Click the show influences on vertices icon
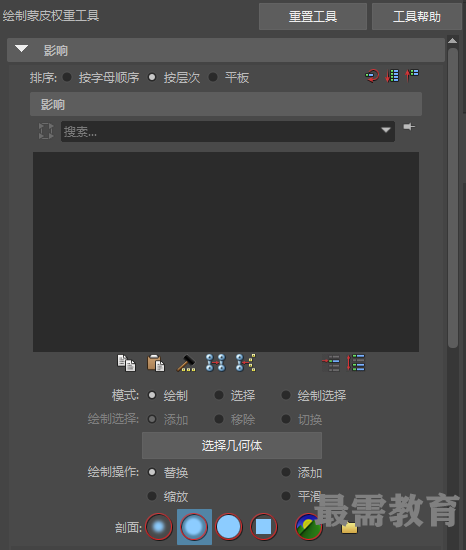The width and height of the screenshot is (466, 550). (246, 363)
